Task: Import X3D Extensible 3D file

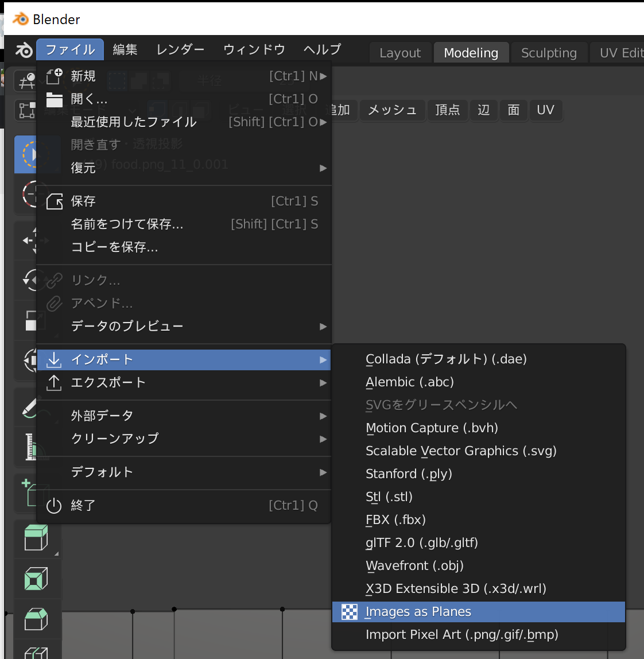Action: [x=478, y=589]
